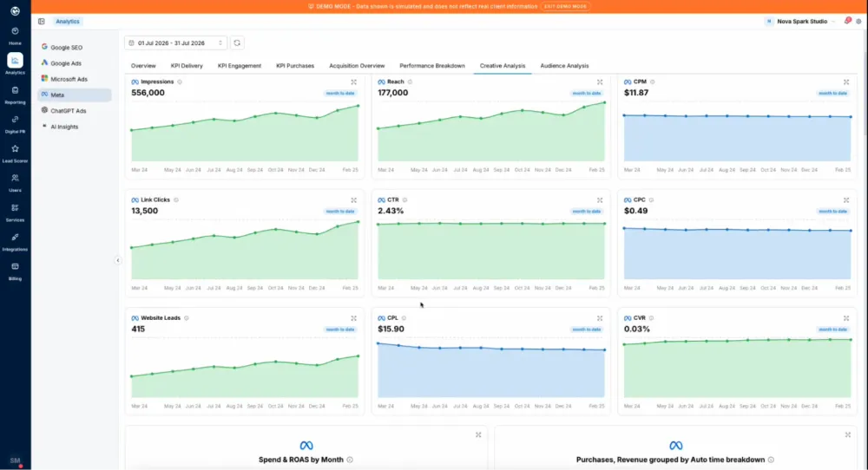This screenshot has height=470, width=868.
Task: Open the date range picker
Action: pos(175,43)
